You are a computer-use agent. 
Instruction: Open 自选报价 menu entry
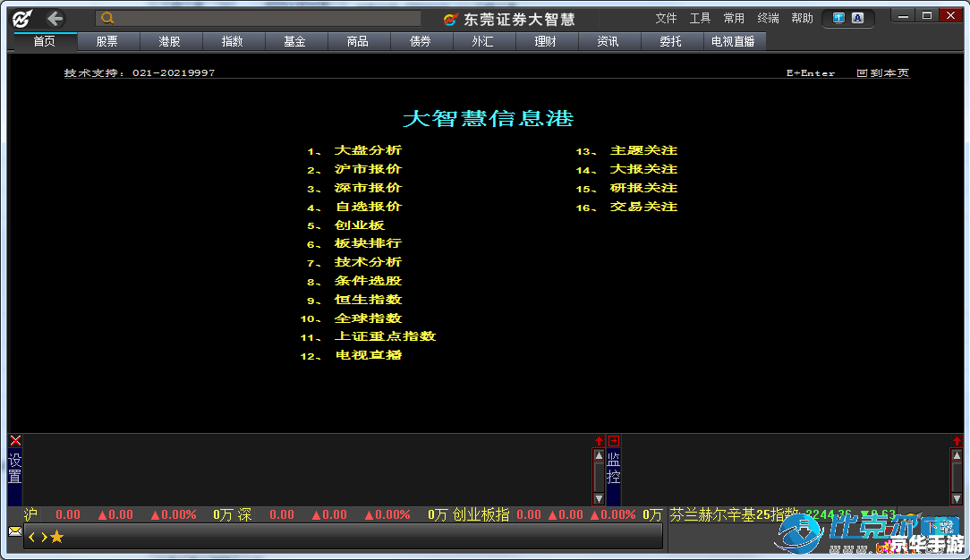point(368,207)
